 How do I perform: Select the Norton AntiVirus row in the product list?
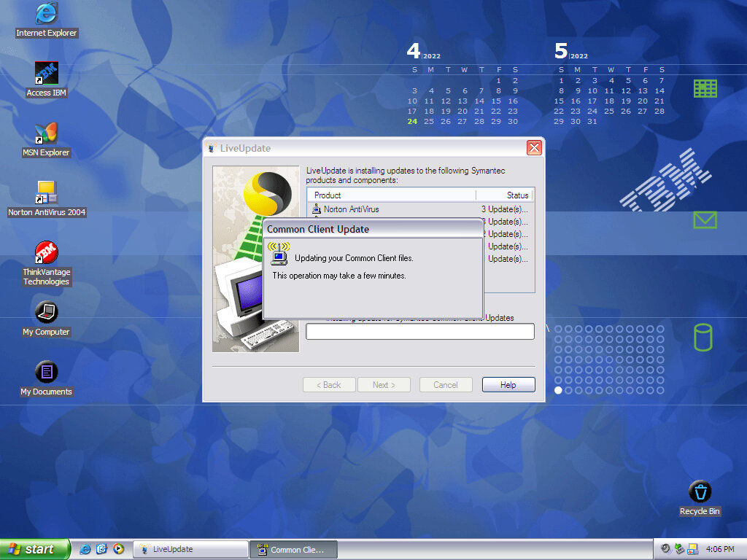(x=352, y=209)
